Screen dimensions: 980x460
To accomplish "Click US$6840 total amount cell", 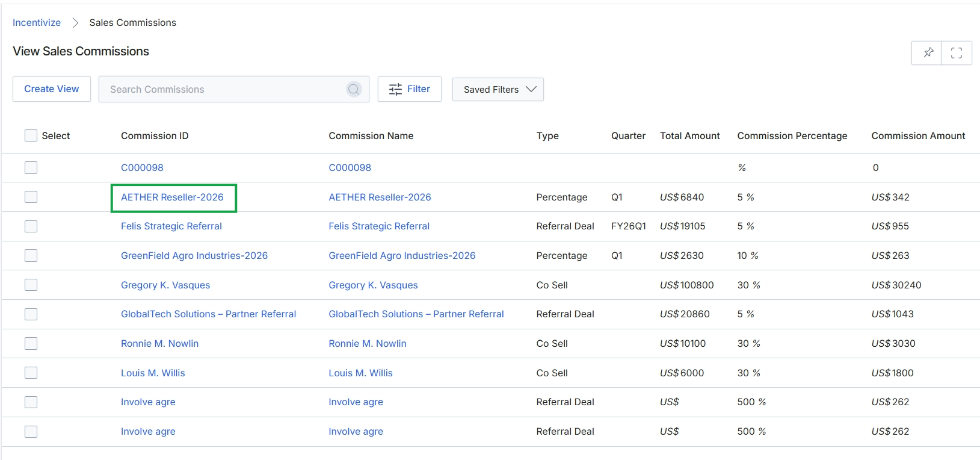I will click(682, 197).
